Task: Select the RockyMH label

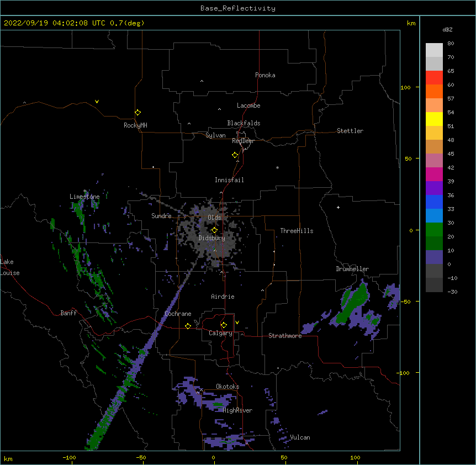Action: (135, 125)
